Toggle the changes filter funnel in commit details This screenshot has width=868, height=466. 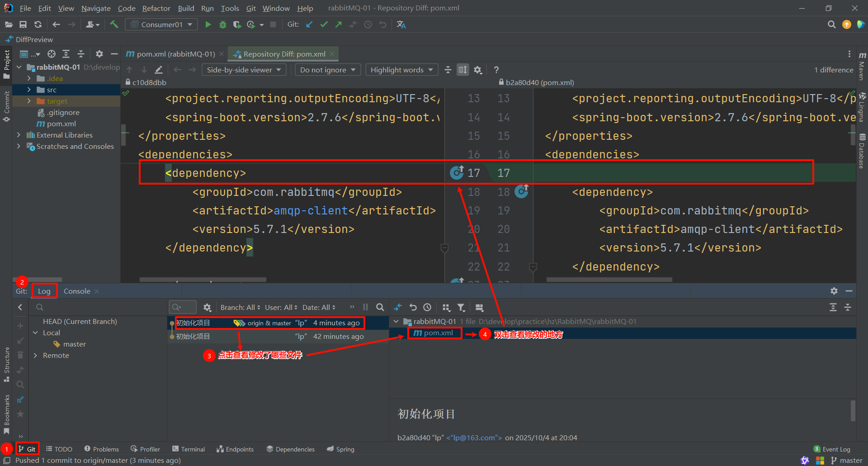pos(461,307)
